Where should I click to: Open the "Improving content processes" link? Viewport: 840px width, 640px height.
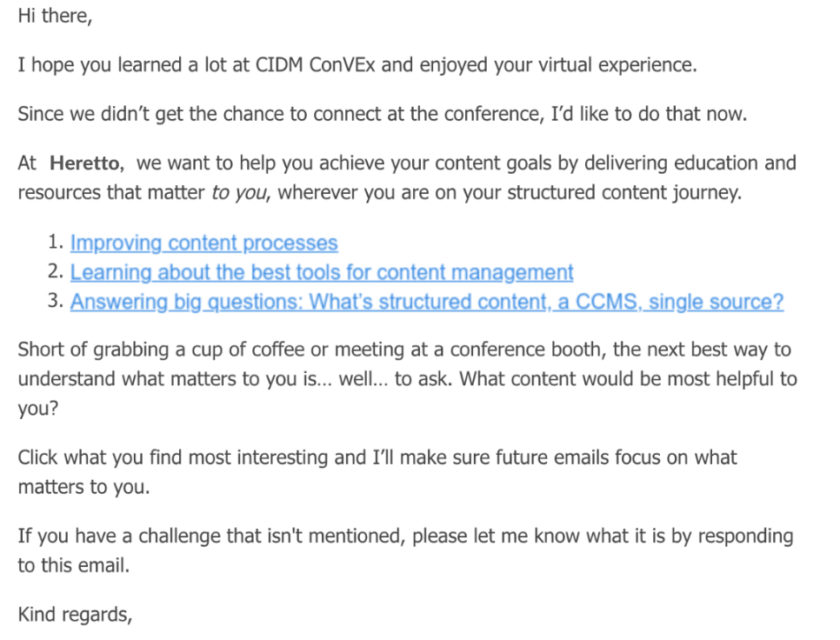point(203,243)
